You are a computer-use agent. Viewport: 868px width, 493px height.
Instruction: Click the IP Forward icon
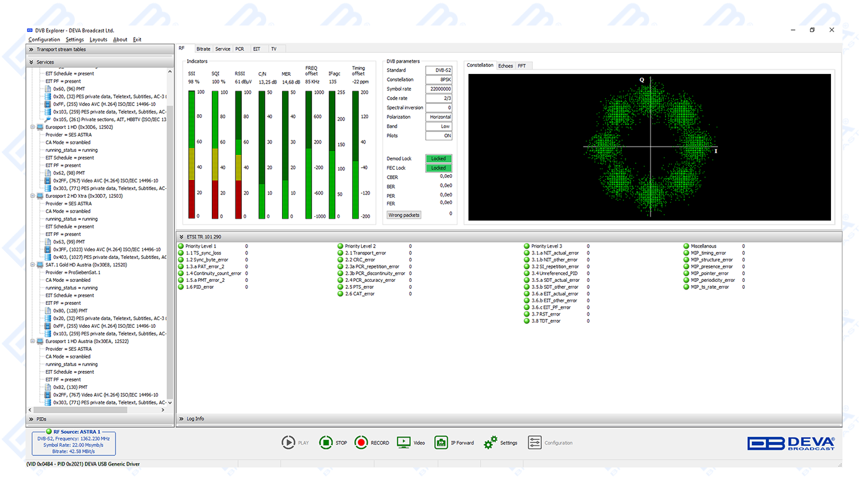[441, 443]
